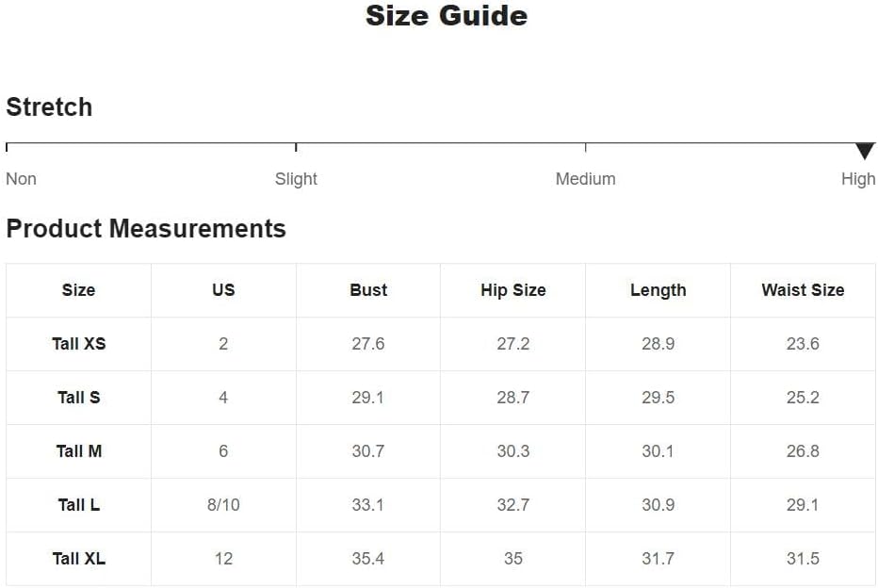Select the "Tall M" size row label
The height and width of the screenshot is (588, 878).
tap(79, 451)
